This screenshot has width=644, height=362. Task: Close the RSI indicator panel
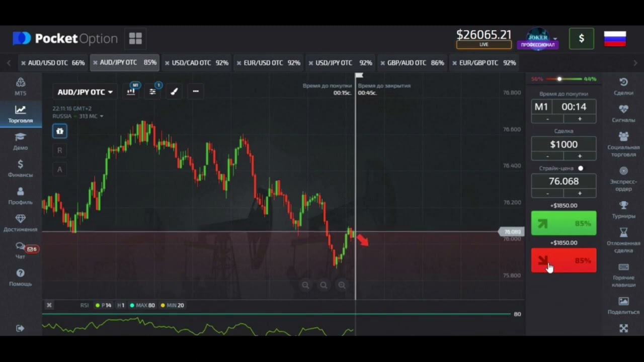point(49,305)
